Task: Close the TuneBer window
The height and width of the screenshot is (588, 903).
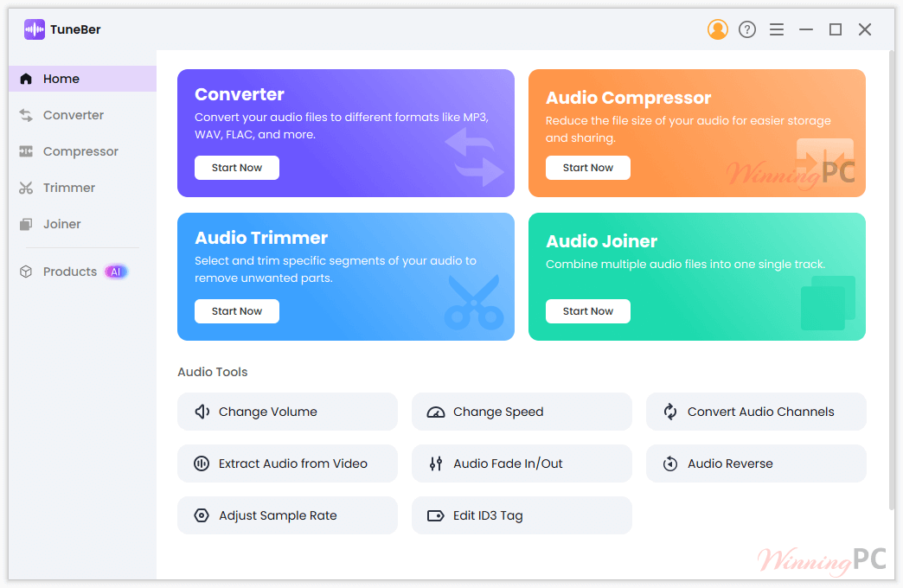Action: coord(865,29)
